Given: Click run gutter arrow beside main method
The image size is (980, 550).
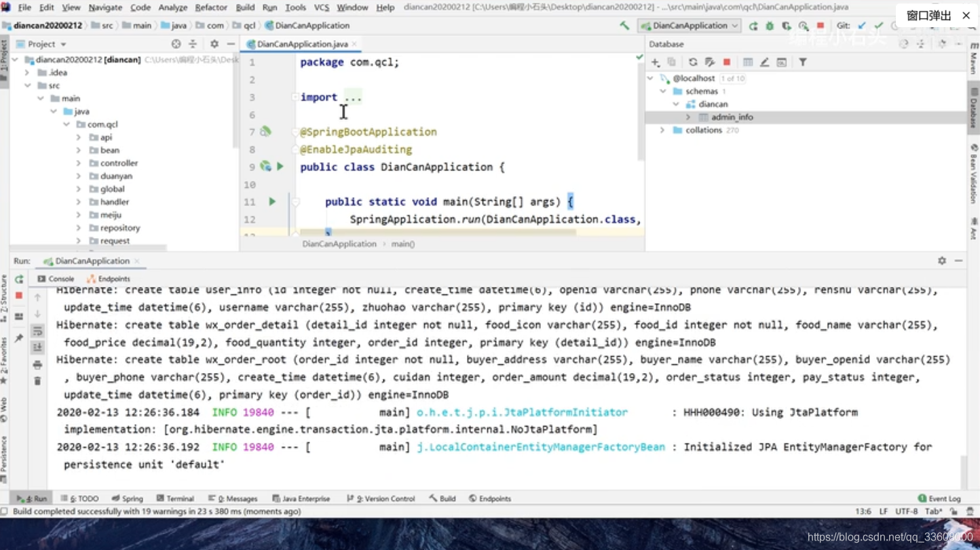Looking at the screenshot, I should pos(272,201).
